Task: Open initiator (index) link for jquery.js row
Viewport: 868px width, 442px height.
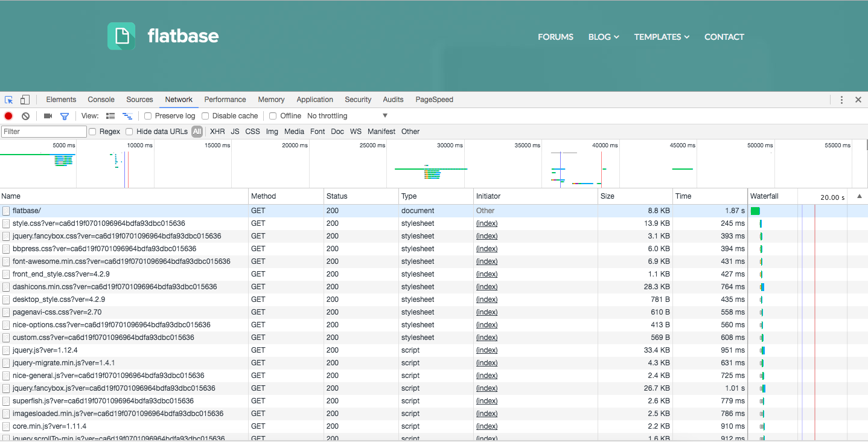Action: [487, 350]
